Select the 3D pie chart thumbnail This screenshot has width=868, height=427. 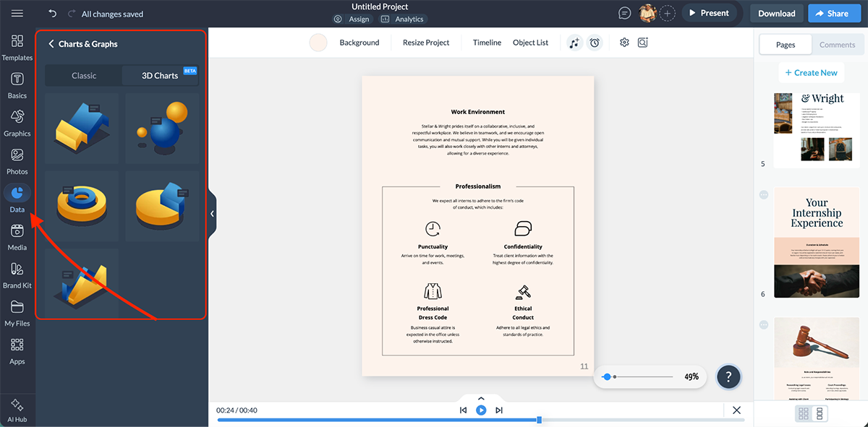point(161,206)
